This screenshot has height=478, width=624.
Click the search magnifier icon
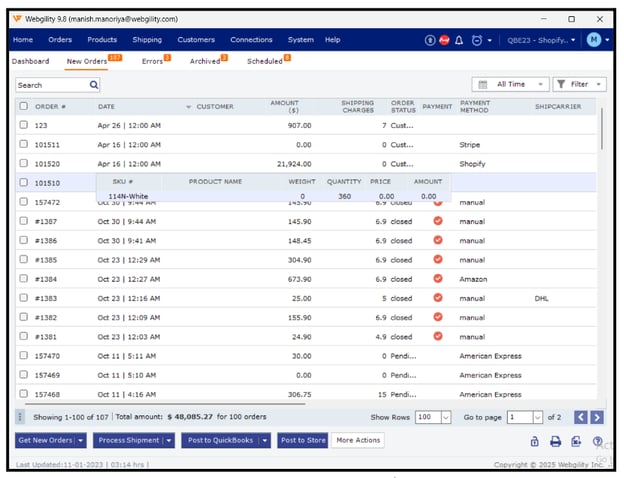pyautogui.click(x=94, y=85)
